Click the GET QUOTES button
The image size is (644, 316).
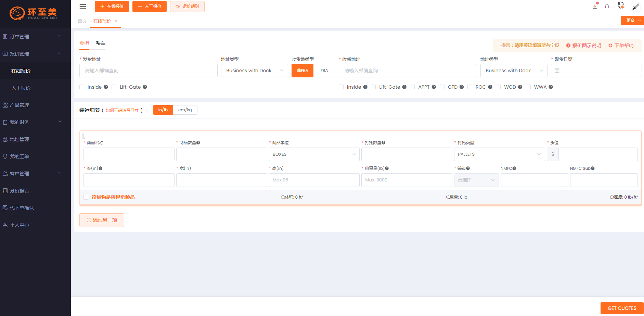coord(621,308)
